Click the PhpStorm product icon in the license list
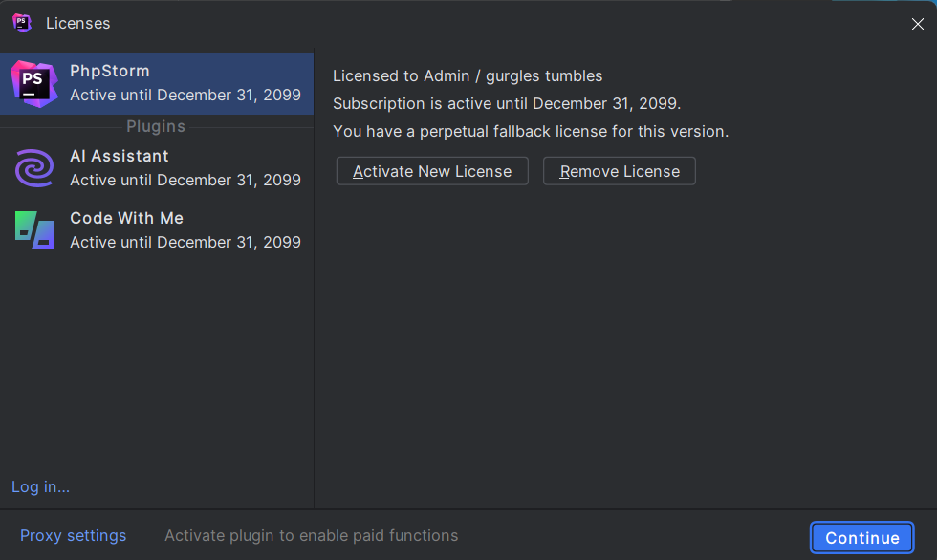 pyautogui.click(x=34, y=83)
